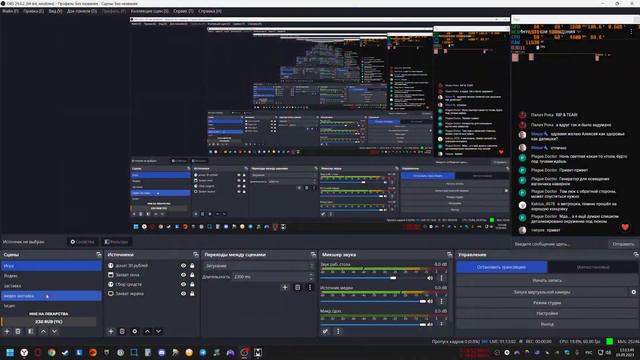Open transition properties three-dot menu
This screenshot has width=640, height=360.
click(310, 287)
